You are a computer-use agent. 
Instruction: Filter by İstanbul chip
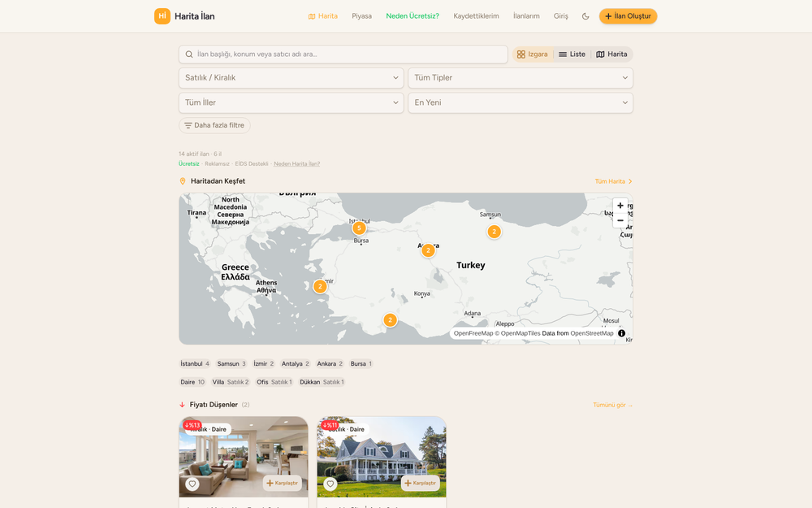point(195,364)
